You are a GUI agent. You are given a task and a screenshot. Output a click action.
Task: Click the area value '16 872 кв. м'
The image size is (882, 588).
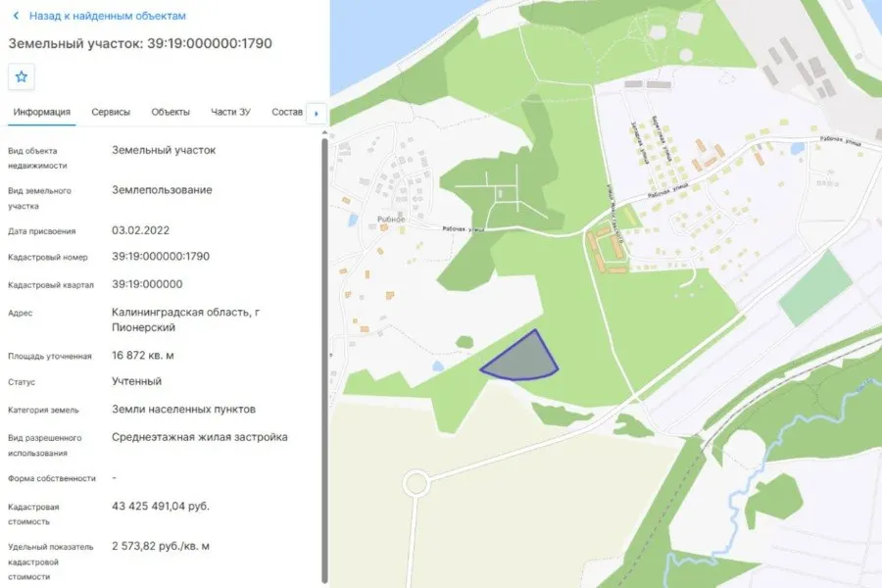click(x=143, y=356)
